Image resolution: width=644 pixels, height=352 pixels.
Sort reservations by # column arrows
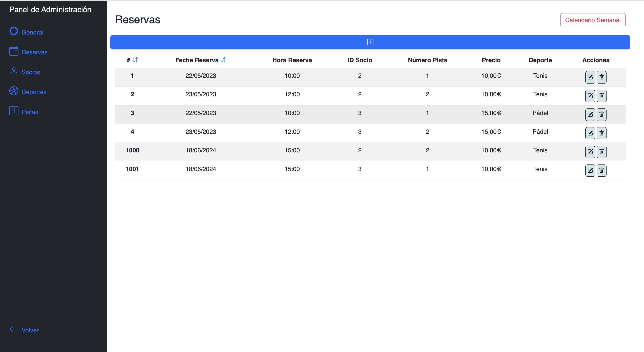[135, 60]
